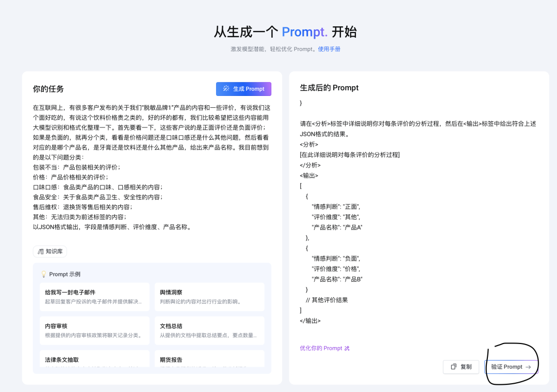Click the sparkle icon on 生成 Prompt button
557x392 pixels.
[225, 89]
